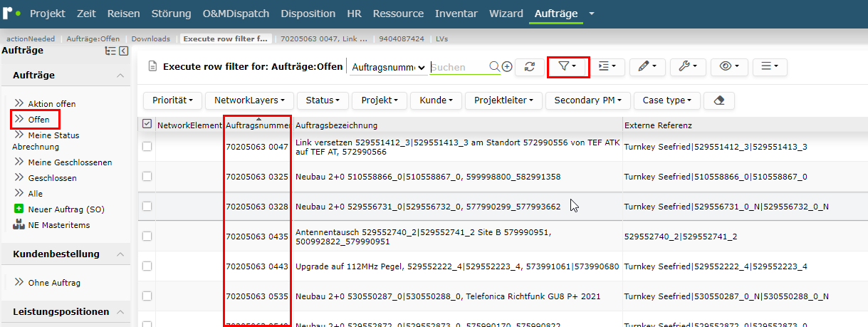This screenshot has width=868, height=327.
Task: Open the eye view dropdown
Action: (x=729, y=66)
